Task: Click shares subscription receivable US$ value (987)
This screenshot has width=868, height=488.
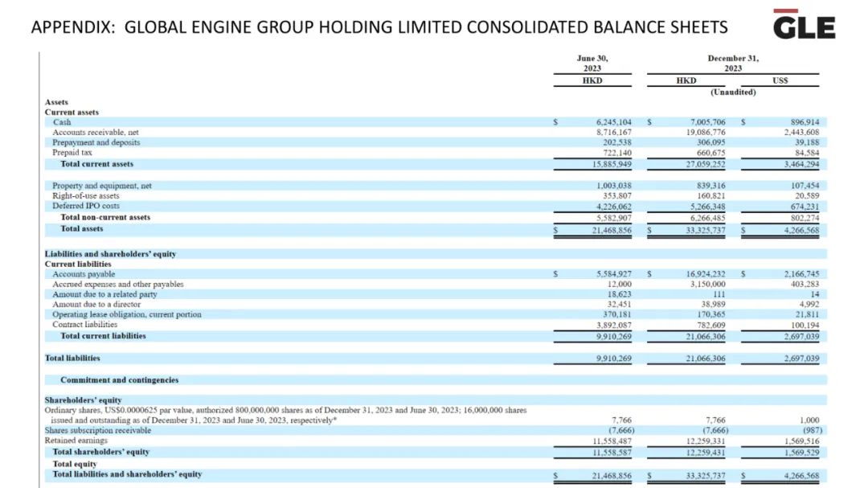Action: pyautogui.click(x=812, y=430)
